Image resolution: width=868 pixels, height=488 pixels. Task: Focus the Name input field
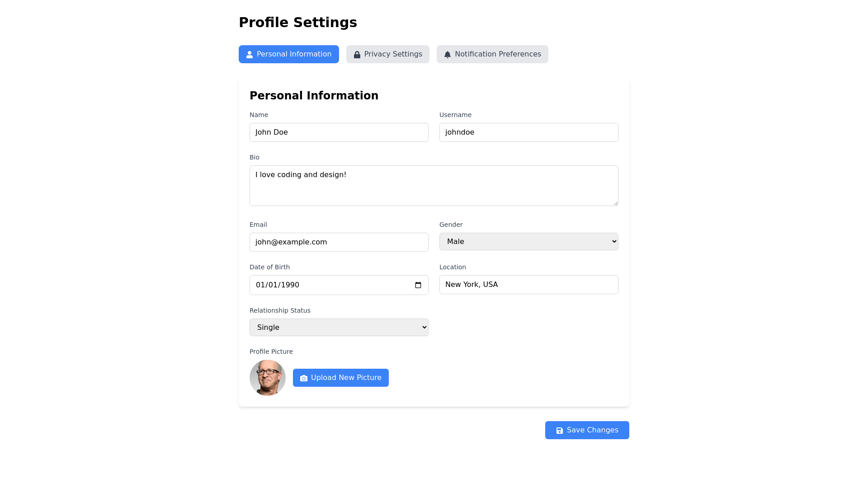click(x=339, y=132)
